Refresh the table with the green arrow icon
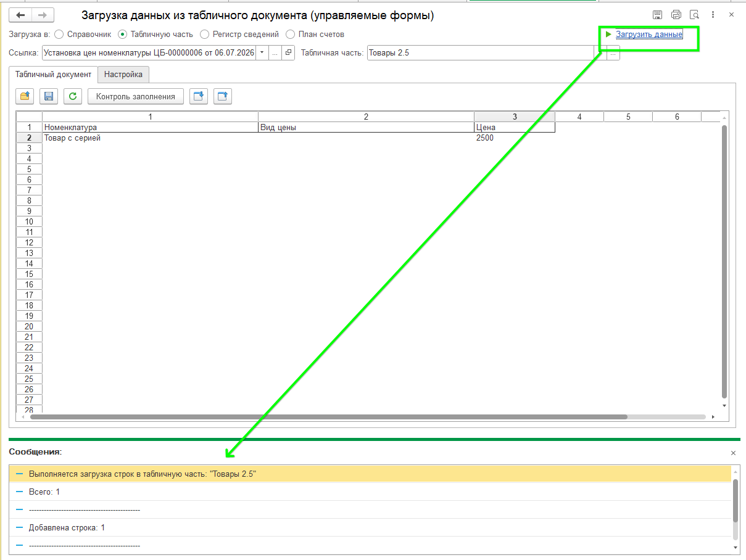The image size is (746, 560). point(73,96)
